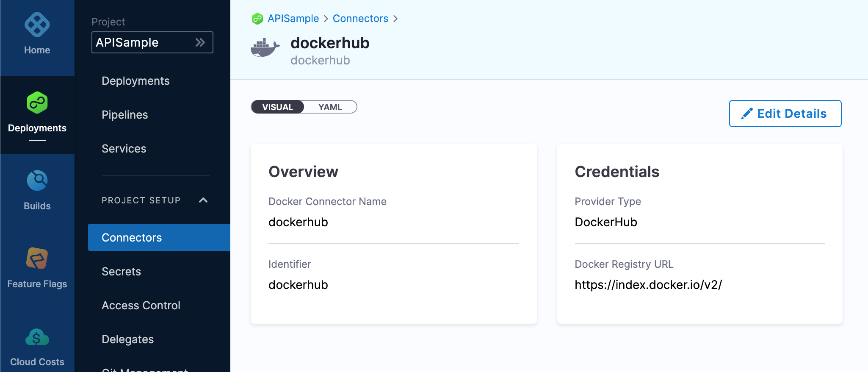Image resolution: width=868 pixels, height=372 pixels.
Task: Switch the view toggle to YAML
Action: 330,107
